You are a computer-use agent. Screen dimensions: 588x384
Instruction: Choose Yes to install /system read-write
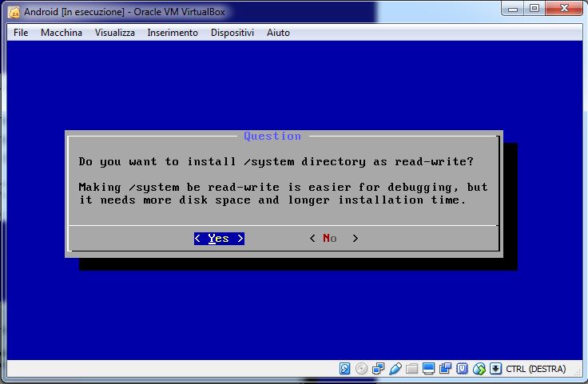[x=218, y=239]
